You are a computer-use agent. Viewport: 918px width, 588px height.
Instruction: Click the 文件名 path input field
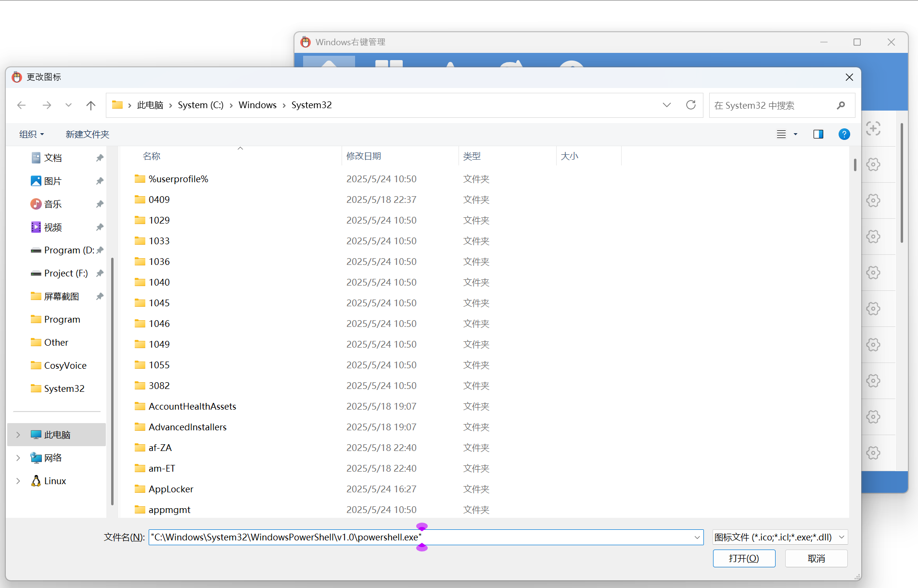coord(420,537)
